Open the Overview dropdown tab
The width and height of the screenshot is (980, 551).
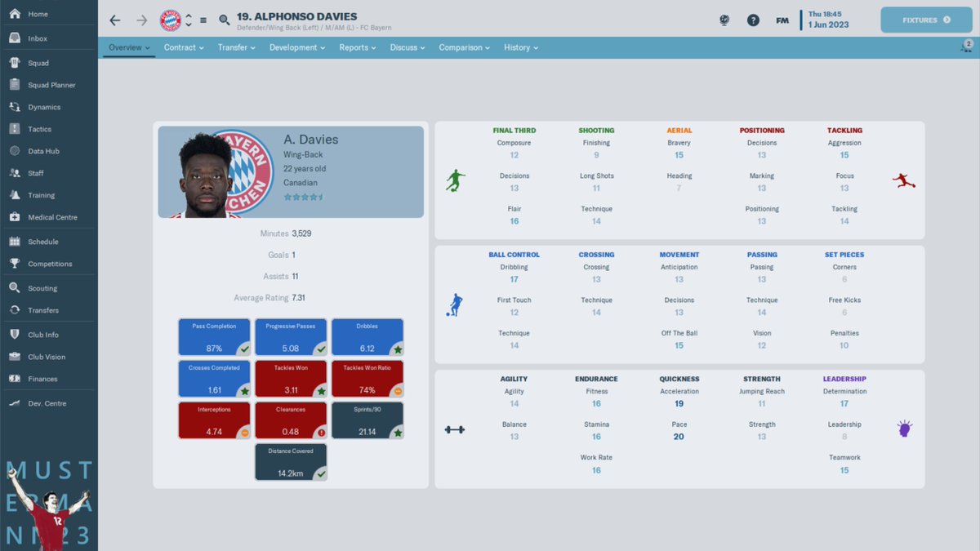129,47
